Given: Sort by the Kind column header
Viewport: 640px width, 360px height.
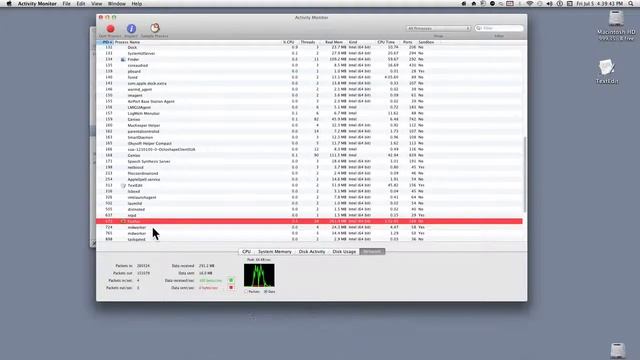Looking at the screenshot, I should click(361, 42).
